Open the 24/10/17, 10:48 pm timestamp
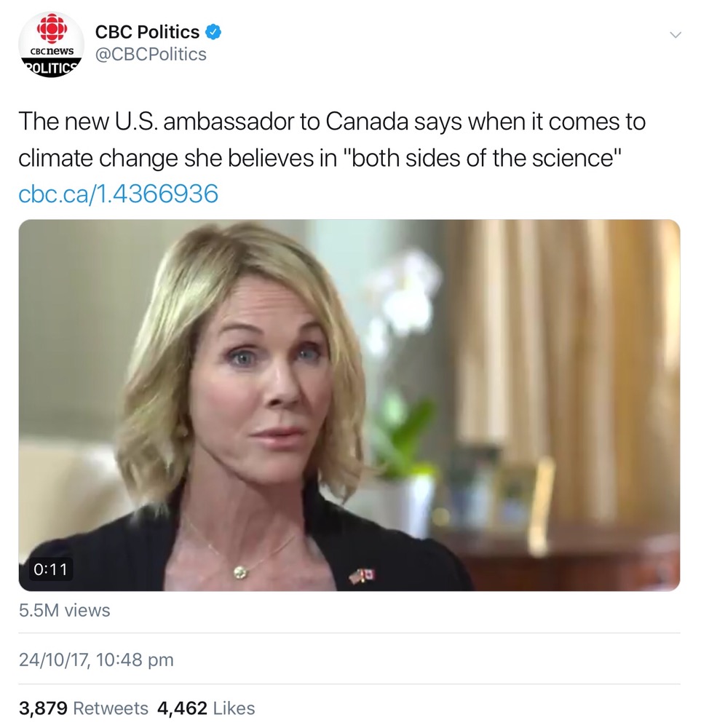Viewport: 701px width, 728px height. [96, 660]
